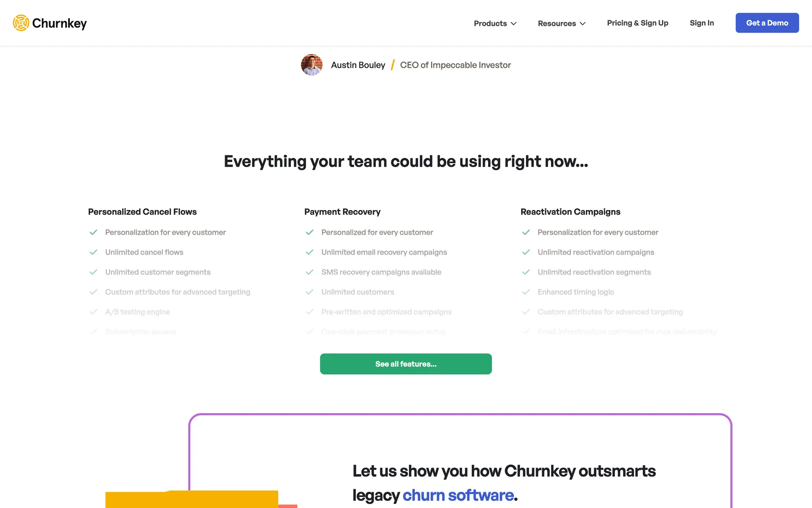This screenshot has width=812, height=508.
Task: Open Pricing & Sign Up page
Action: [x=637, y=23]
